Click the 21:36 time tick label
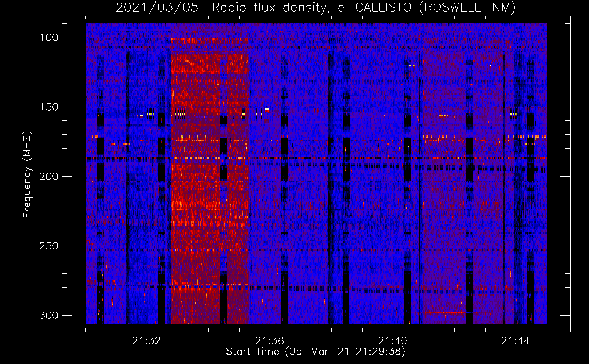This screenshot has width=589, height=364. coord(269,341)
